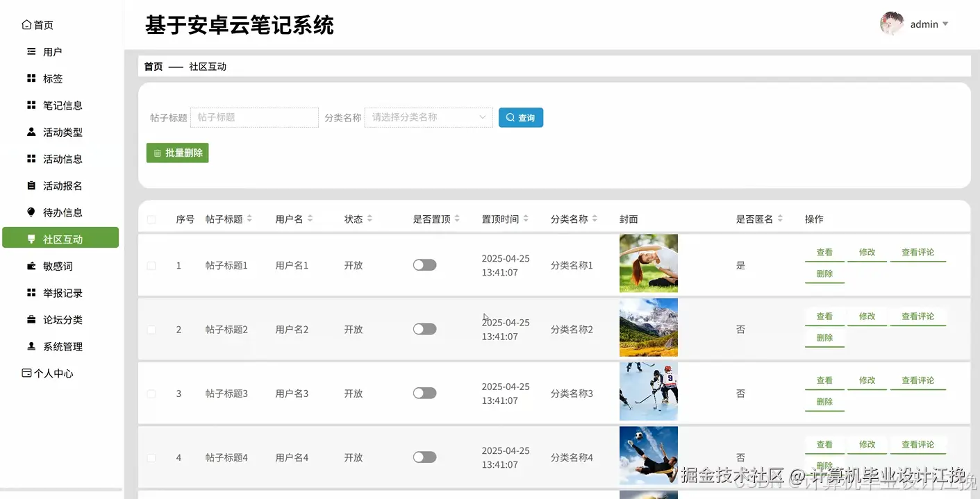Click 查看评论 for row 帖子标题3
The height and width of the screenshot is (499, 980).
(918, 380)
